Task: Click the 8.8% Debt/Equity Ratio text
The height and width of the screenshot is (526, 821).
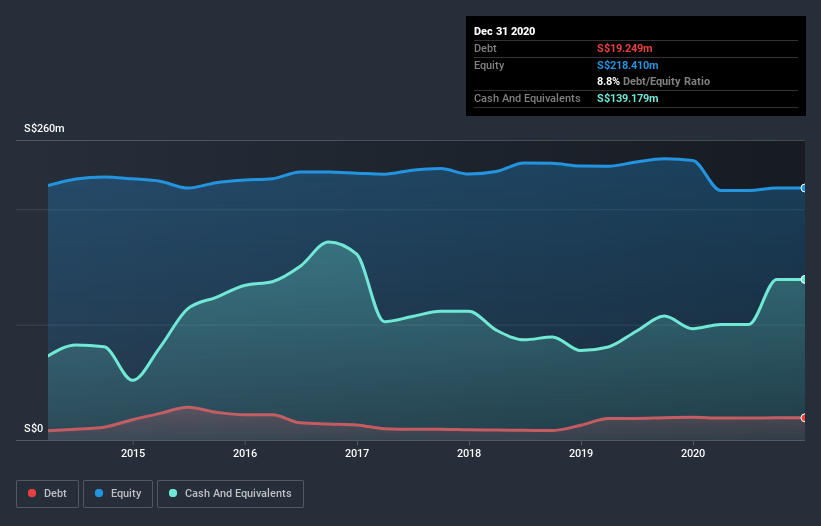Action: tap(653, 82)
